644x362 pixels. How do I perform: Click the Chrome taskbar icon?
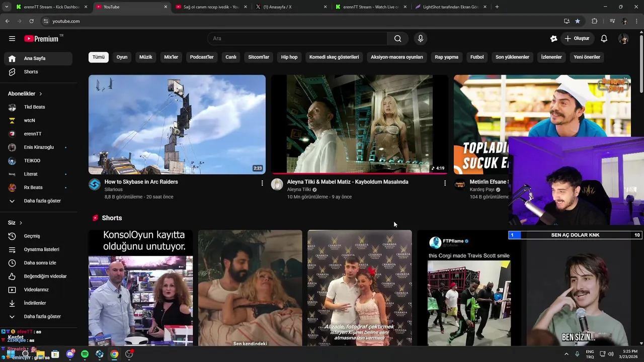tap(114, 354)
